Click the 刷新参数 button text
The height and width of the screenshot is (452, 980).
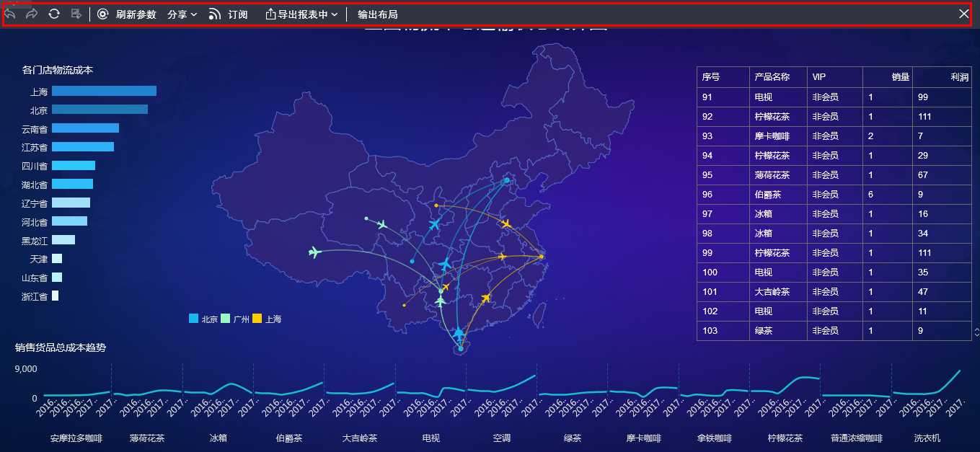pyautogui.click(x=136, y=14)
